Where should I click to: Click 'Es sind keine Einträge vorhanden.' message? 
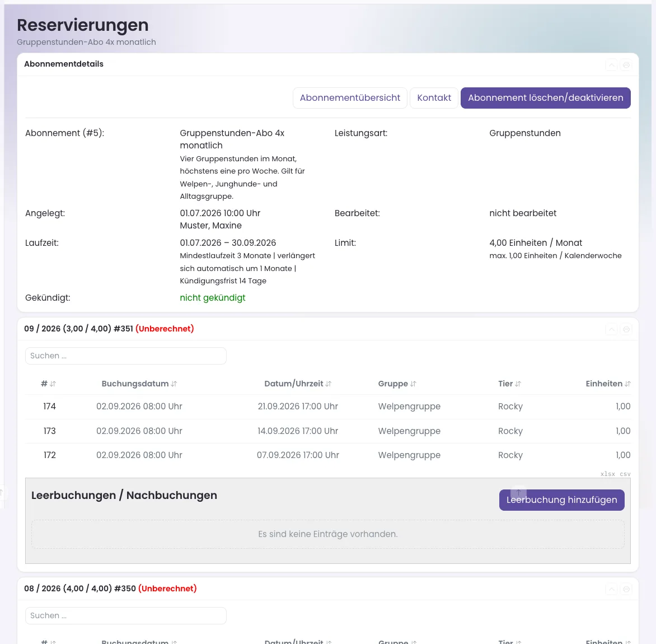point(328,534)
